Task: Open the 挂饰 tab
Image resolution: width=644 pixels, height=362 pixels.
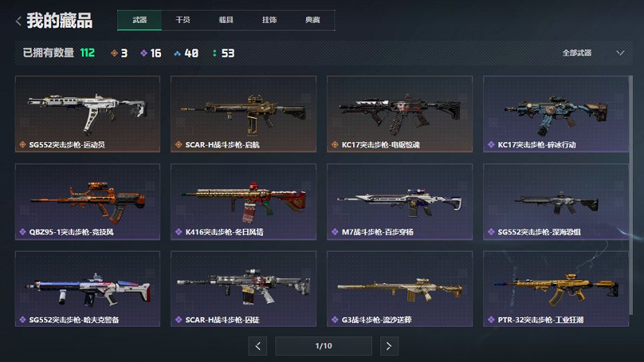Action: coord(269,20)
